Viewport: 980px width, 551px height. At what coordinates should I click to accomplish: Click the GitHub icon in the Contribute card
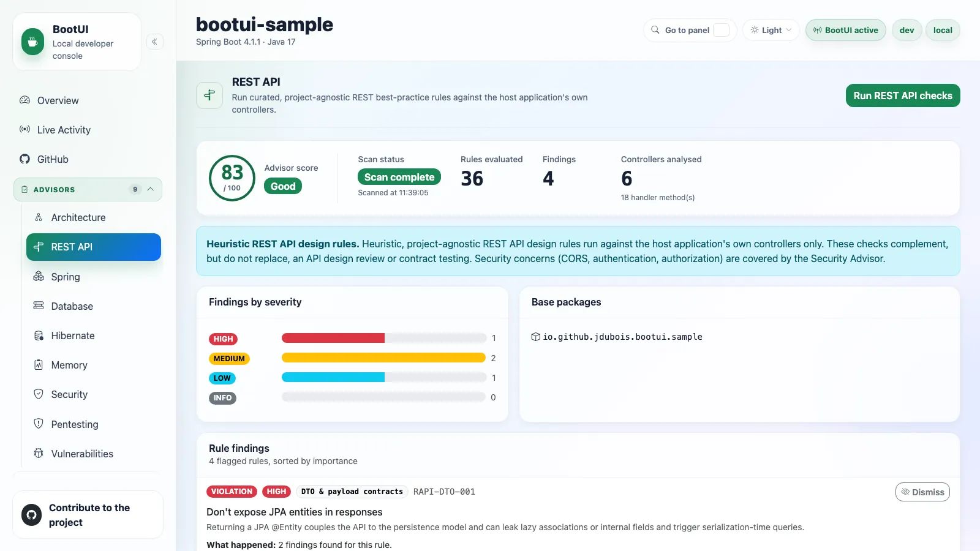(32, 515)
